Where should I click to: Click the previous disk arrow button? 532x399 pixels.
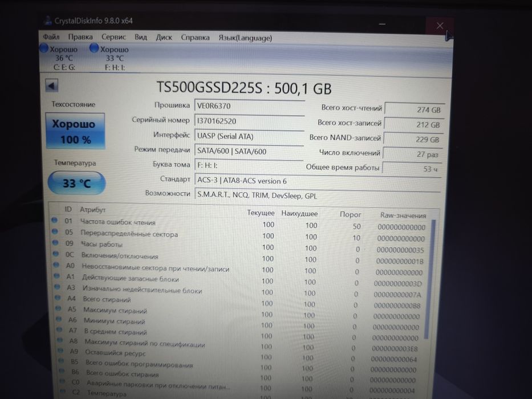click(x=51, y=85)
